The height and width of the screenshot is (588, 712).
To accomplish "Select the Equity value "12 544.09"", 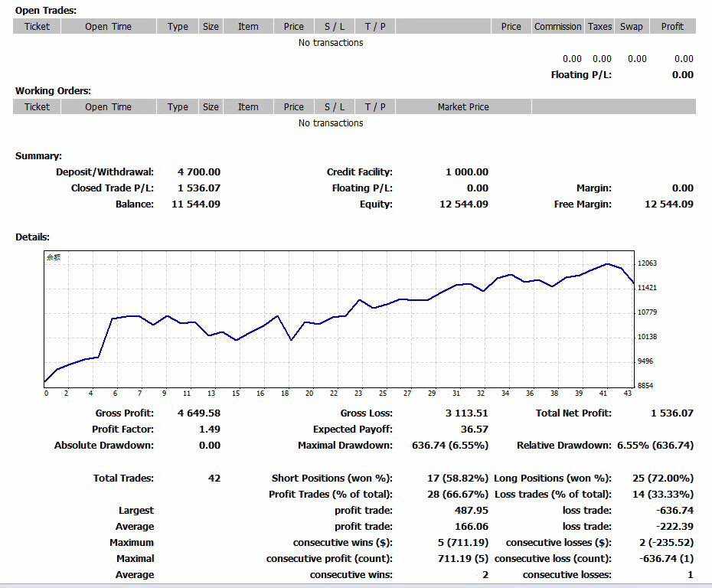I will [x=464, y=204].
